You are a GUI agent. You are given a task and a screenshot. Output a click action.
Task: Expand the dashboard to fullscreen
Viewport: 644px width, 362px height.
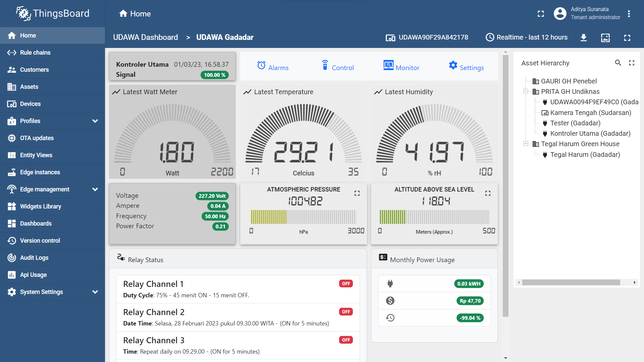(627, 38)
